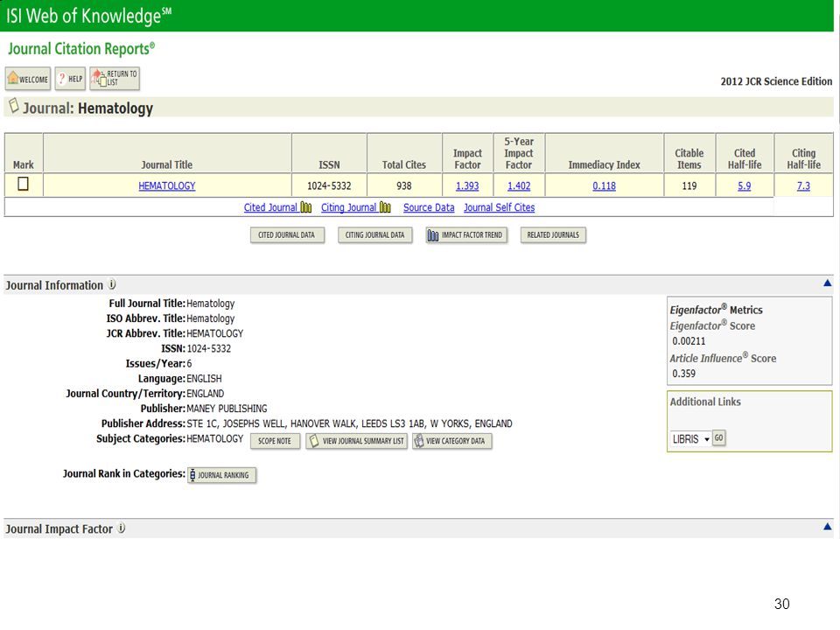Open the Impact Factor Trend graph button
The width and height of the screenshot is (840, 630).
click(466, 235)
